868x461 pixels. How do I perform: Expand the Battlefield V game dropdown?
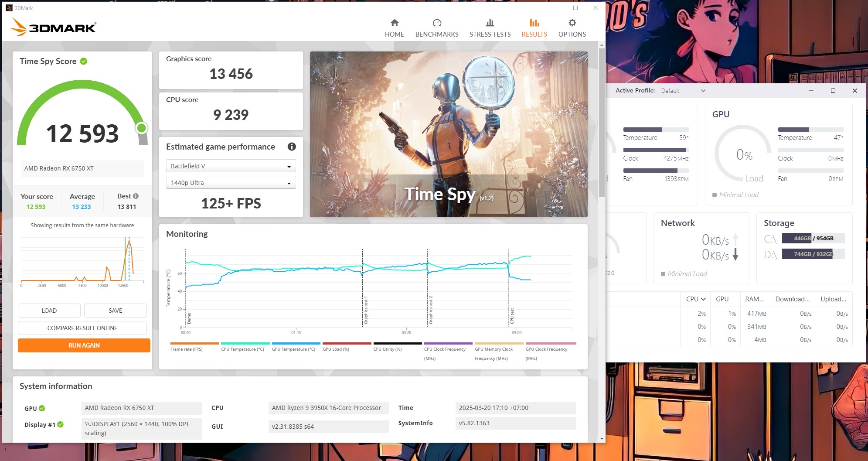coord(231,166)
